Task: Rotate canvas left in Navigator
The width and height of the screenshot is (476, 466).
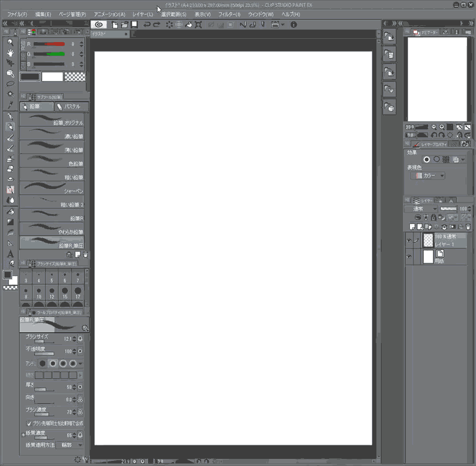Action: pyautogui.click(x=434, y=135)
